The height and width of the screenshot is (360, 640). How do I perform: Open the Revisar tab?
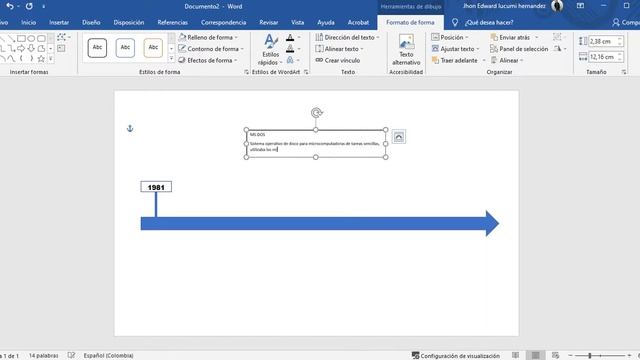coord(269,22)
